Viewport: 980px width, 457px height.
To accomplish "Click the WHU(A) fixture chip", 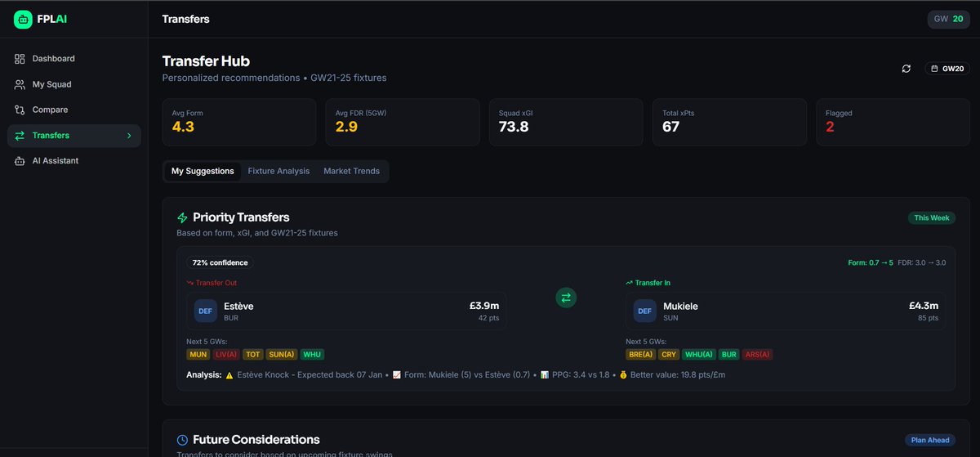I will [x=700, y=355].
